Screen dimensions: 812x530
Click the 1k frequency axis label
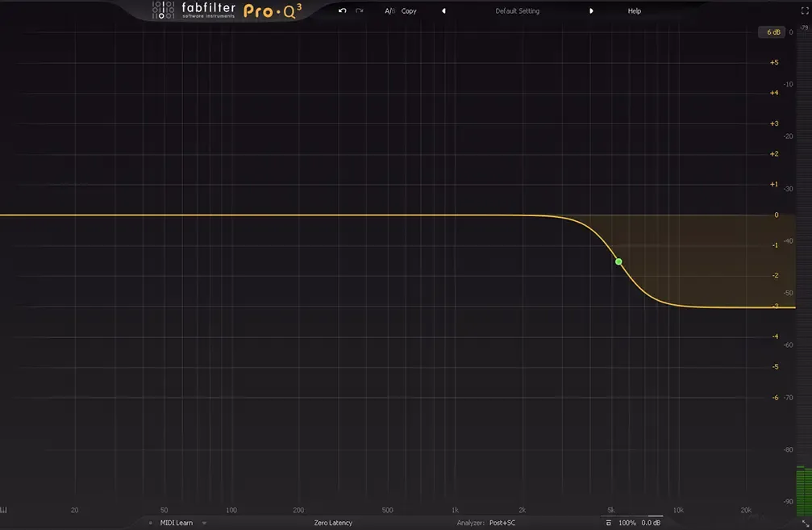coord(455,511)
